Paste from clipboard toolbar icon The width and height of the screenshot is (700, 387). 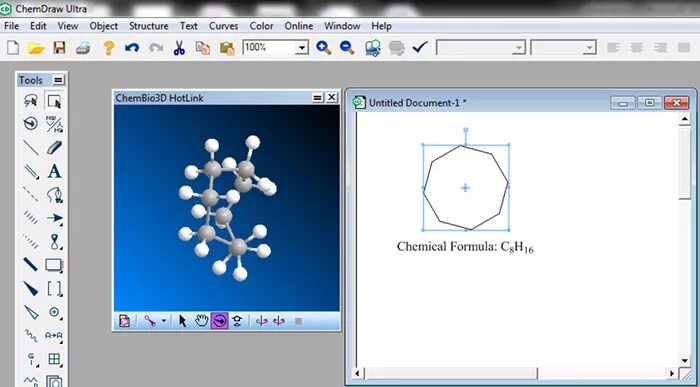point(227,48)
